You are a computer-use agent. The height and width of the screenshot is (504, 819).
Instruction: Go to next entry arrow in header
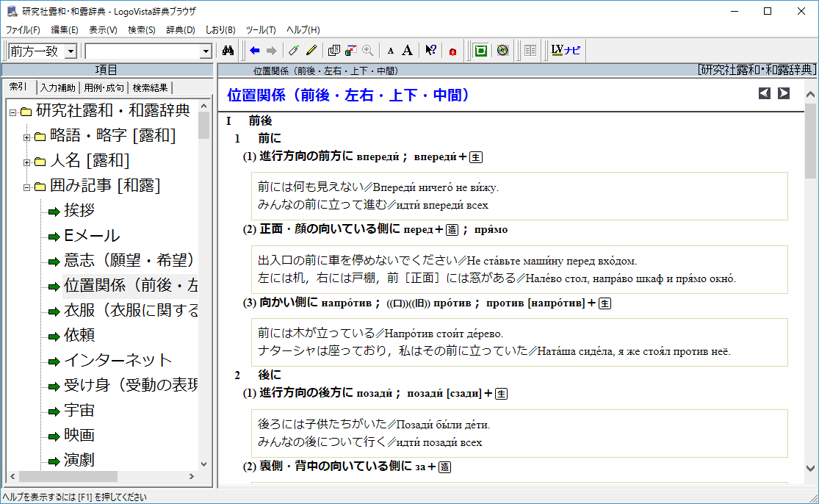pos(784,93)
